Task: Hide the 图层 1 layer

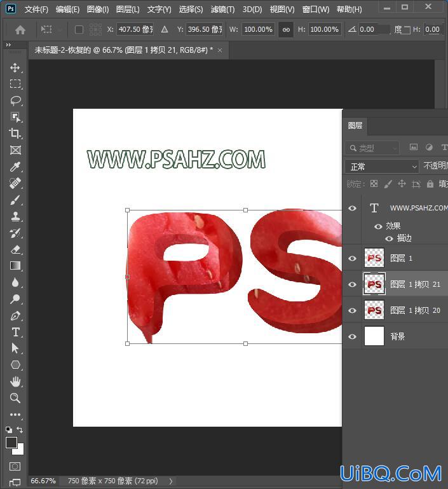Action: click(352, 258)
